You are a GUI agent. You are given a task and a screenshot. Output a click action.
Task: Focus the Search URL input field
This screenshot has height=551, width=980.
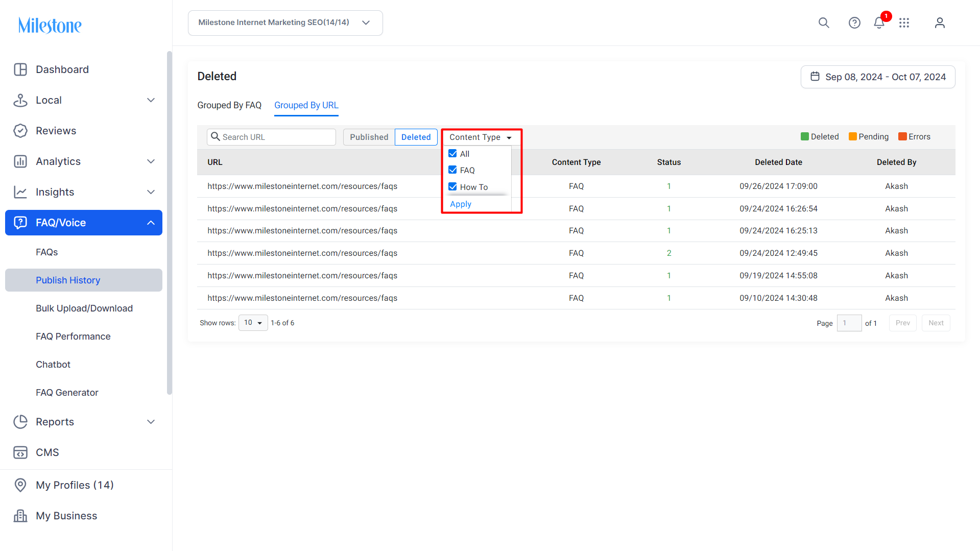click(x=271, y=137)
